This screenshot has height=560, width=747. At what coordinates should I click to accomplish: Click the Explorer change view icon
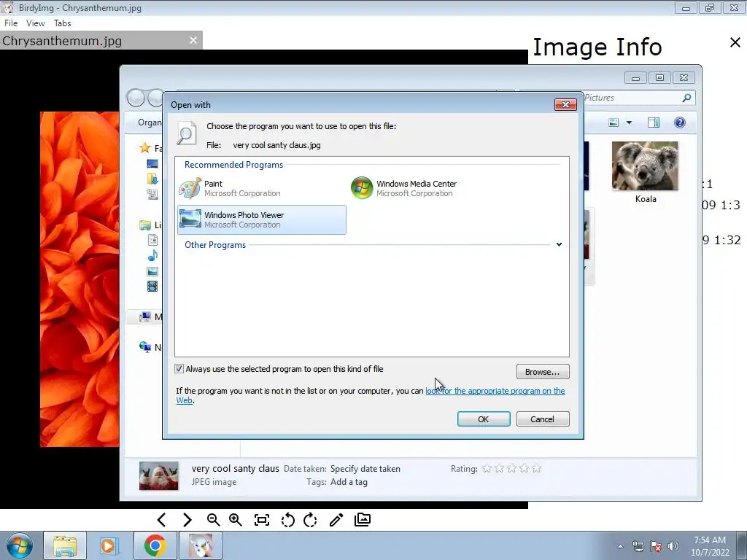point(614,122)
